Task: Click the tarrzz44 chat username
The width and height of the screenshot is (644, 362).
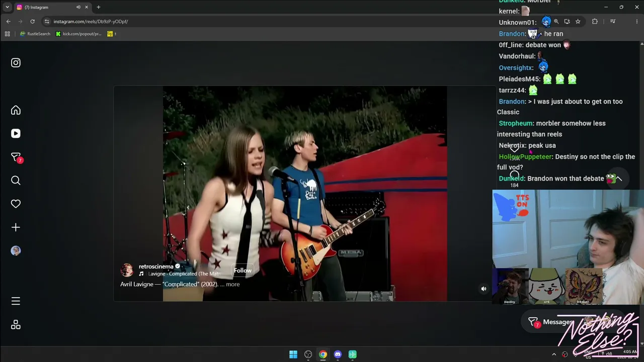Action: [511, 90]
